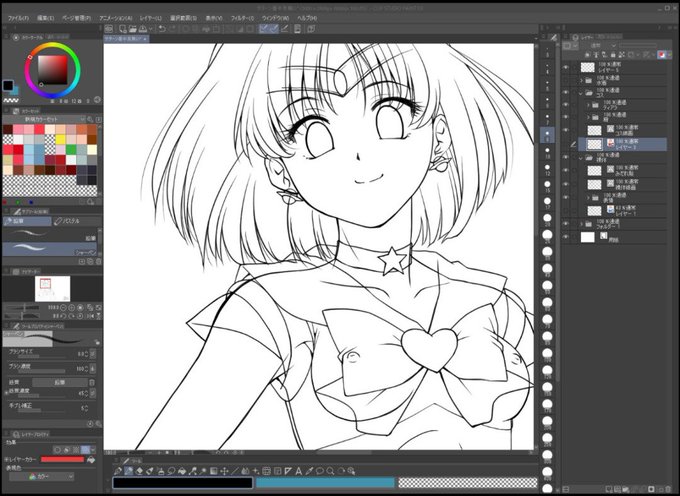Image resolution: width=680 pixels, height=496 pixels.
Task: Expand the フォルダー 1 folder
Action: 581,224
